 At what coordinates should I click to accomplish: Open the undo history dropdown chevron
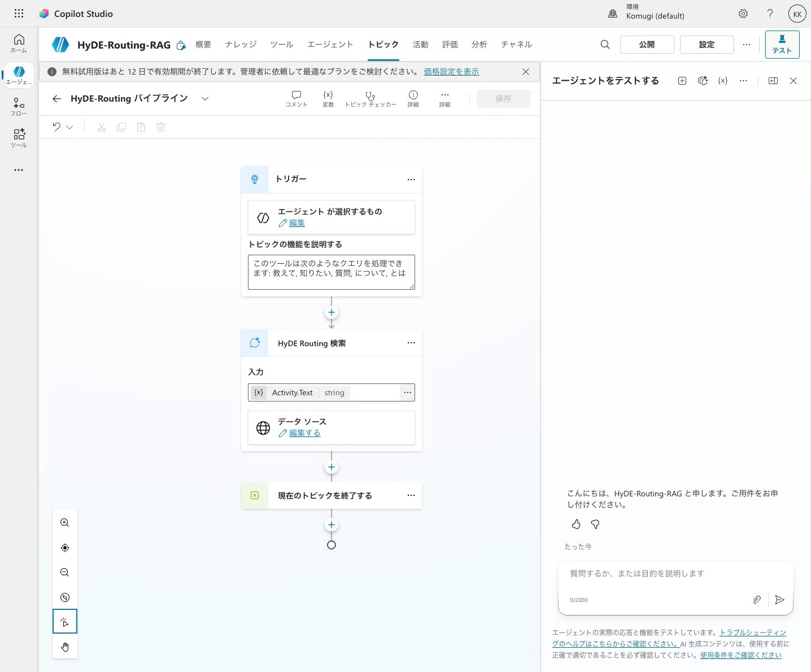coord(69,127)
